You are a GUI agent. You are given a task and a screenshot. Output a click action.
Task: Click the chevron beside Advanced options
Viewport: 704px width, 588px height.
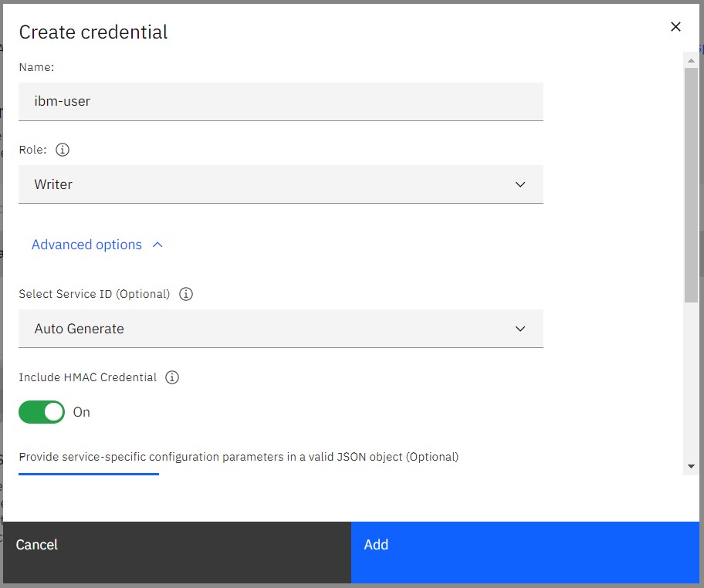click(158, 245)
